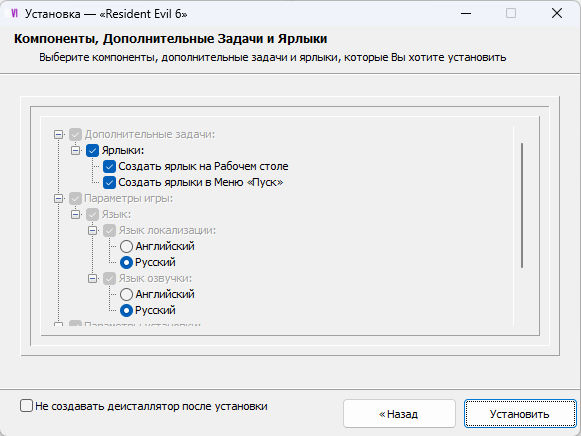The image size is (581, 436).
Task: Select Английский under Язык локализации
Action: 126,246
